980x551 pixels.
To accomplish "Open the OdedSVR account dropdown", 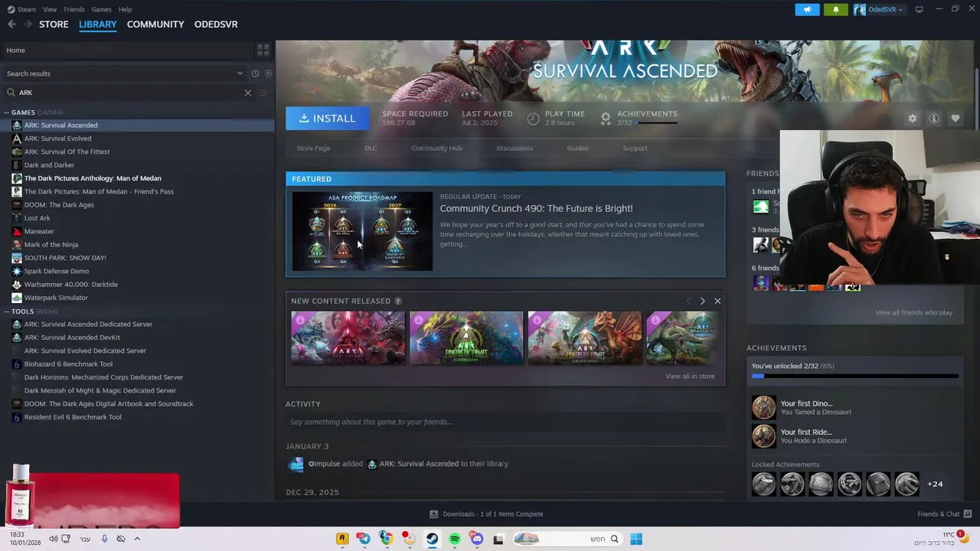I will pos(878,9).
